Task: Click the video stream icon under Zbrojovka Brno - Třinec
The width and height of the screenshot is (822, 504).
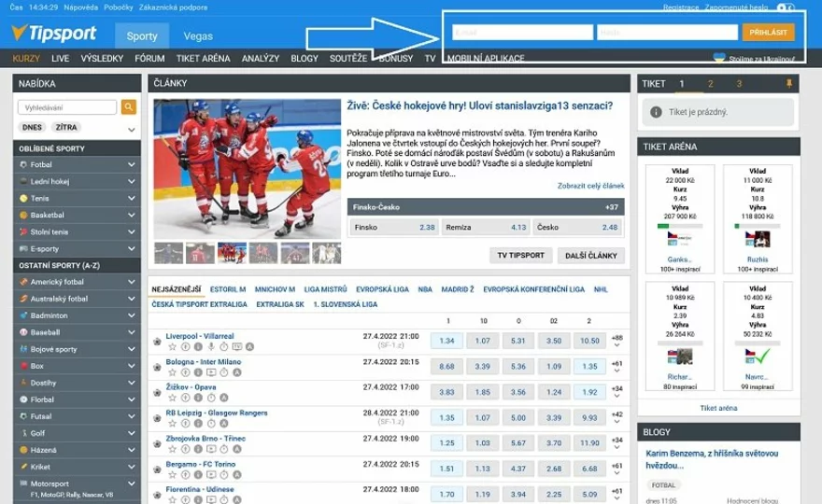Action: 211,449
